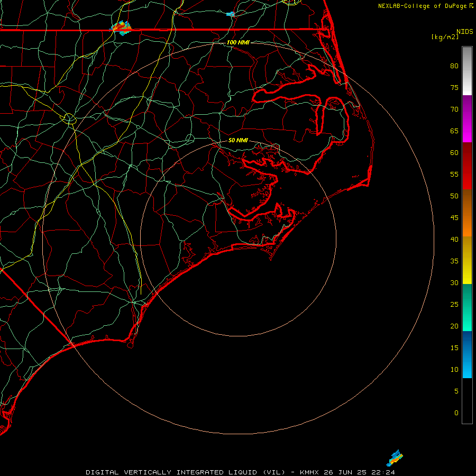Select the orange-brown segment of the color bar
Screen dimensions: 476x476
coord(467,213)
